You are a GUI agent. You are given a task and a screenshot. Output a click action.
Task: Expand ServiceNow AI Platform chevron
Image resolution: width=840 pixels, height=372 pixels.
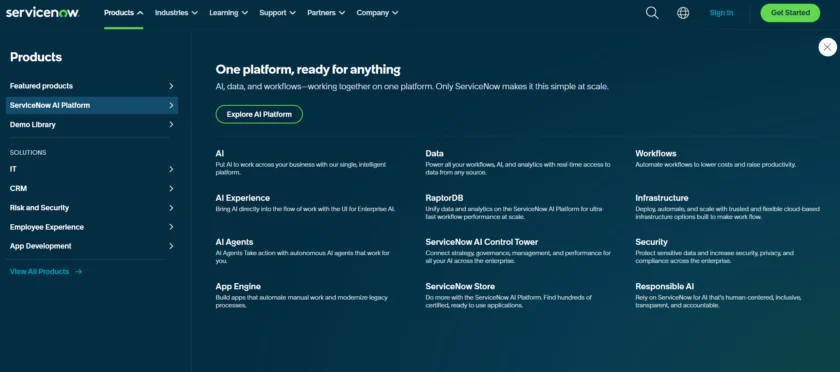(171, 106)
